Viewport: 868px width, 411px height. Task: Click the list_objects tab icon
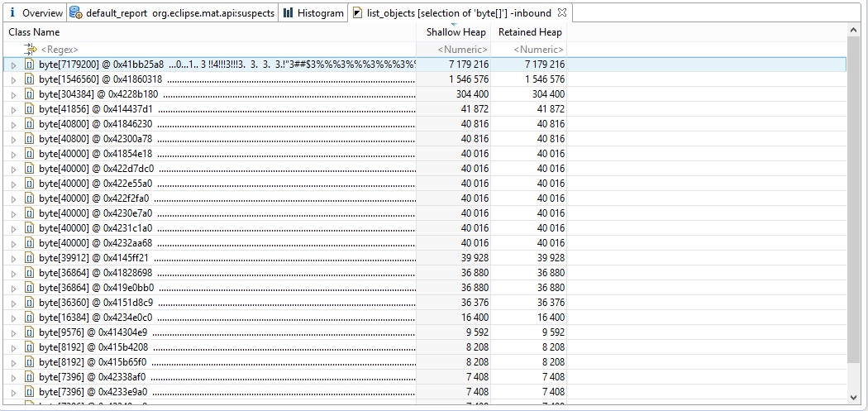(358, 12)
